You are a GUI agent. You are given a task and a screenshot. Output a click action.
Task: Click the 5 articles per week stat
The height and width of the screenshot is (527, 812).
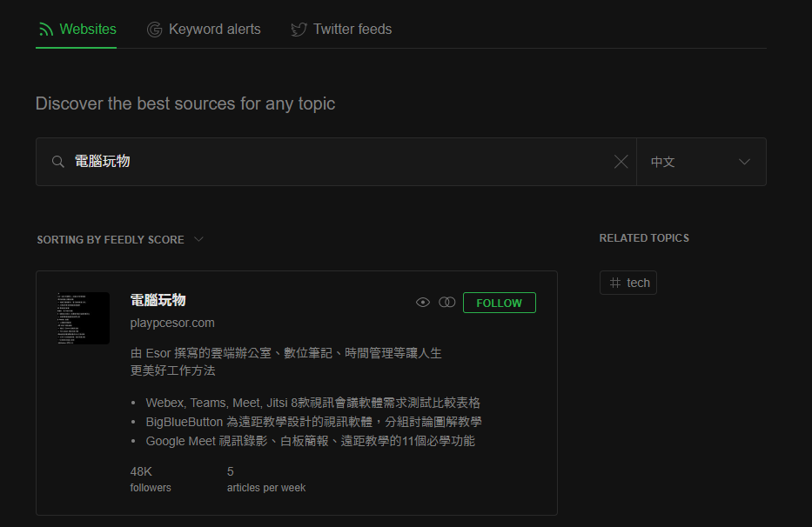pyautogui.click(x=266, y=479)
